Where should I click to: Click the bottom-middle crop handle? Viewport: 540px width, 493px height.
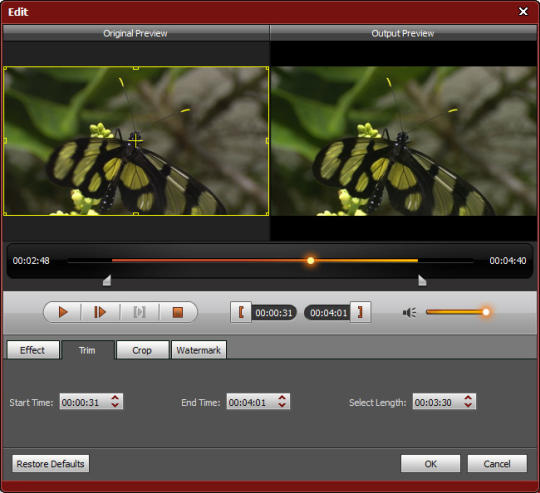coord(136,214)
